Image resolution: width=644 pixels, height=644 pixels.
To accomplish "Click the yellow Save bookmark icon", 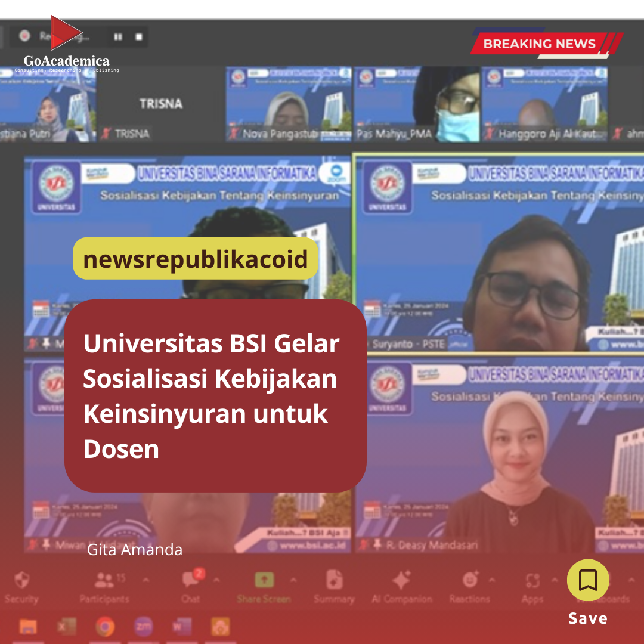I will pyautogui.click(x=588, y=580).
